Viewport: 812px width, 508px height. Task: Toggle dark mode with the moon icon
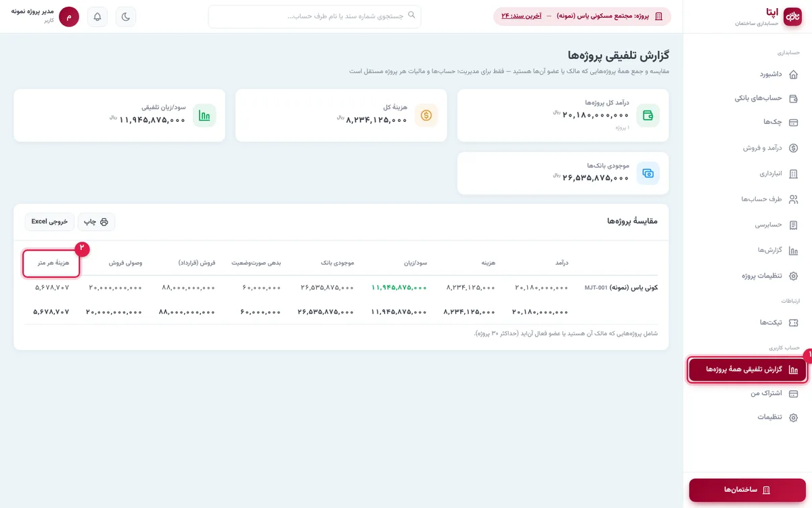coord(126,17)
